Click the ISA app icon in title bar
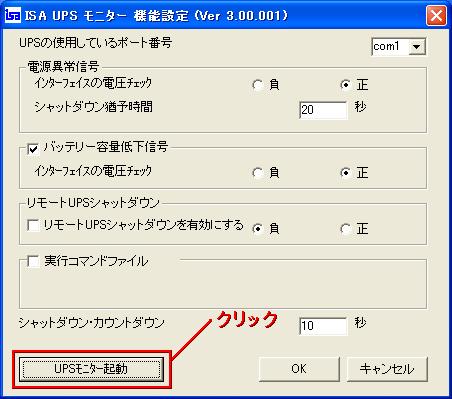Image resolution: width=452 pixels, height=399 pixels. (x=13, y=15)
